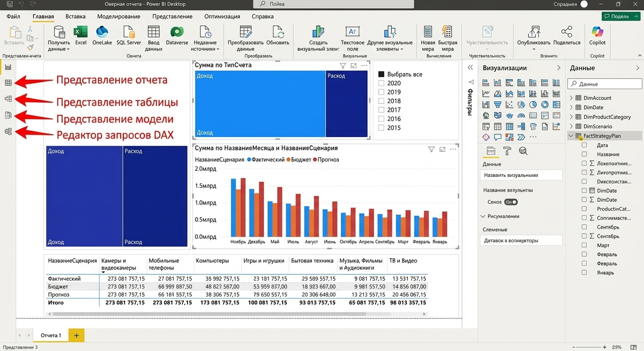Open filter icon on Сумма по ТипСчета visual

coord(343,66)
